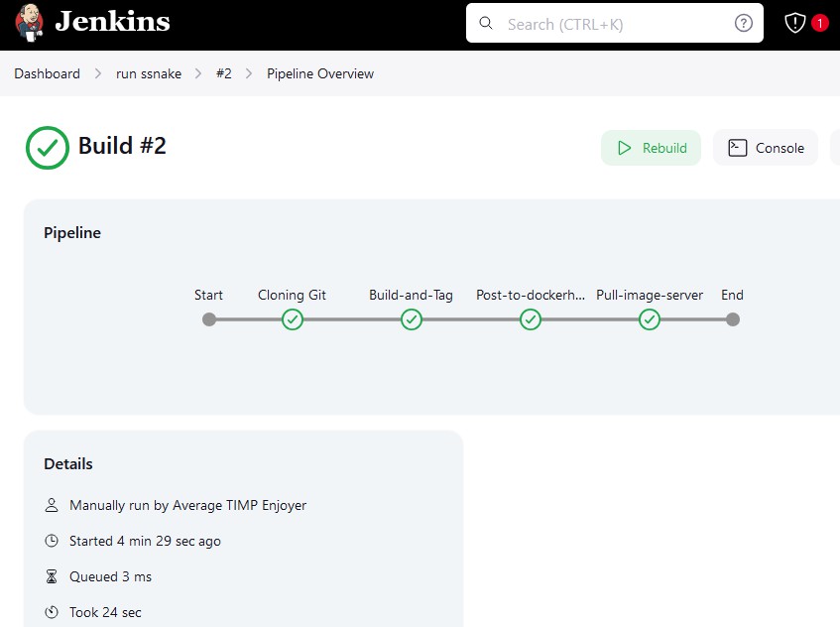
Task: Click the Post-to-dockerh... stage label
Action: [x=531, y=295]
